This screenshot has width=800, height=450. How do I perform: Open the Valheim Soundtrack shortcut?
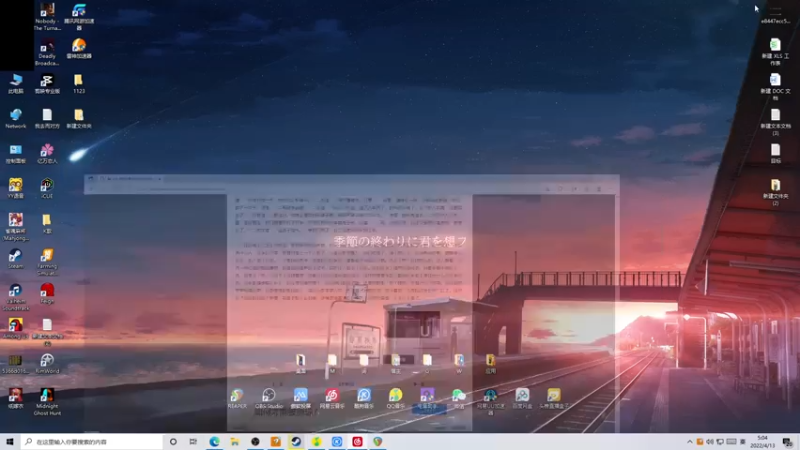pyautogui.click(x=15, y=297)
